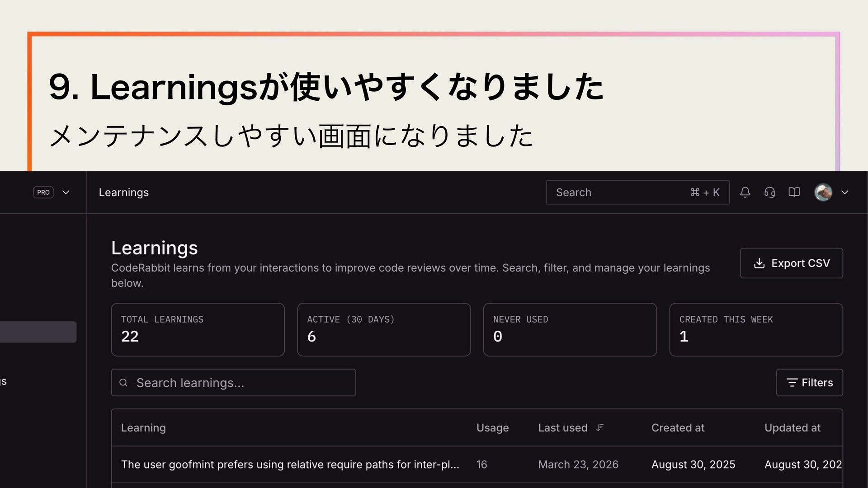Click the user avatar picture
Viewport: 868px width, 488px height.
coord(823,192)
